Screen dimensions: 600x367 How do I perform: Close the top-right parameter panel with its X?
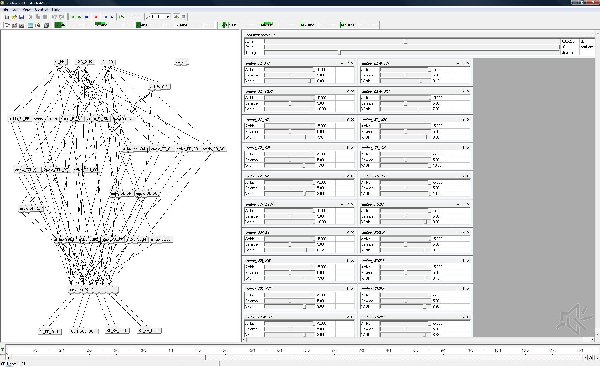(467, 63)
